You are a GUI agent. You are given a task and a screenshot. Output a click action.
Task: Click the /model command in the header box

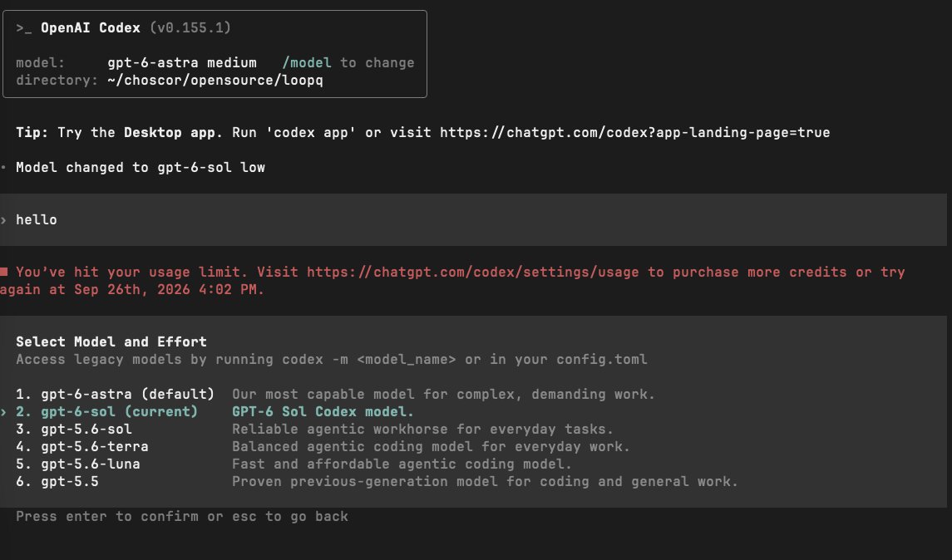(307, 63)
